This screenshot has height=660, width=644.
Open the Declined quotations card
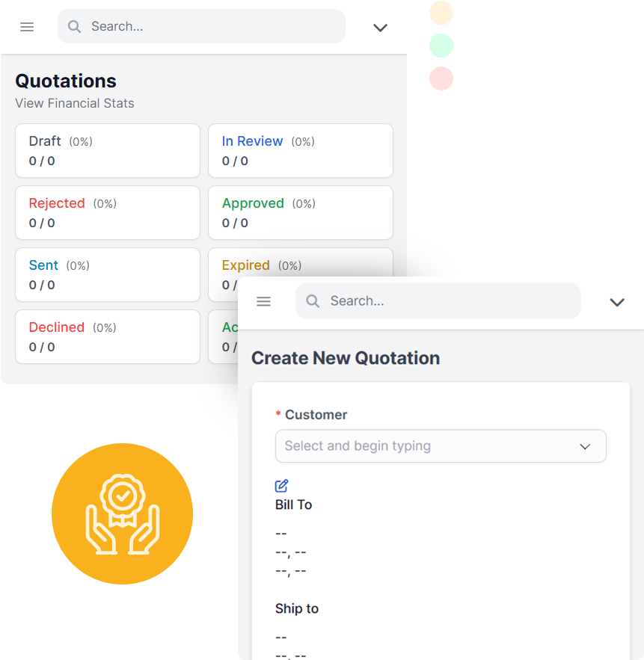pos(108,337)
